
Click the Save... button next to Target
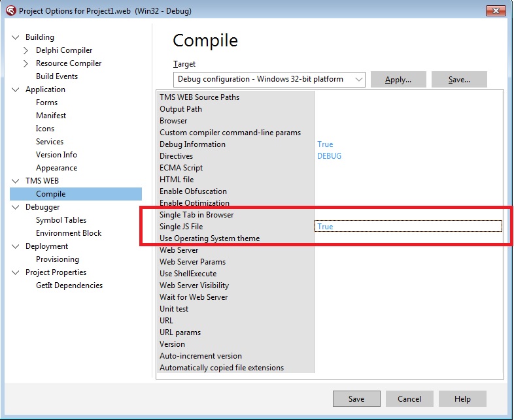pyautogui.click(x=459, y=80)
